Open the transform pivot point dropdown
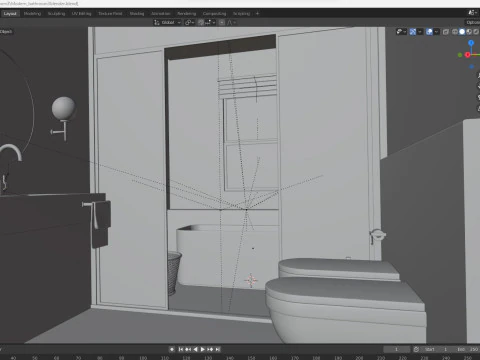This screenshot has height=360, width=480. point(190,22)
